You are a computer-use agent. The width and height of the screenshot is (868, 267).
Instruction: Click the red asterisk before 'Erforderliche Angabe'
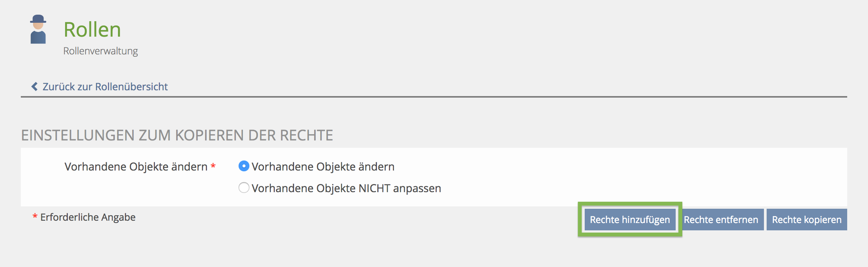click(x=35, y=217)
